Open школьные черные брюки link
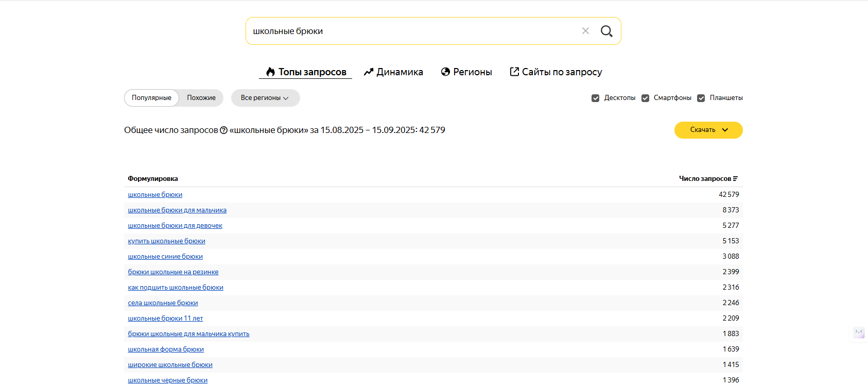Screen dimensions: 868x384 168,380
